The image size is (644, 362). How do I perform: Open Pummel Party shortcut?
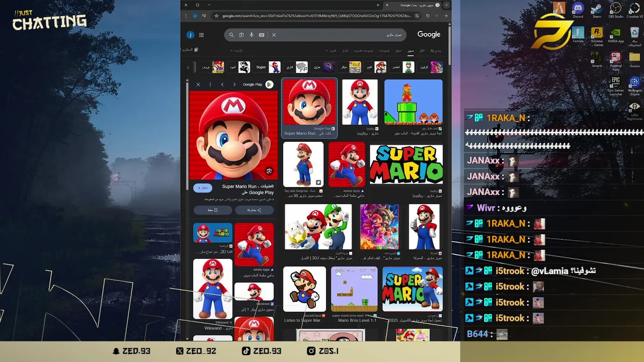tap(616, 61)
